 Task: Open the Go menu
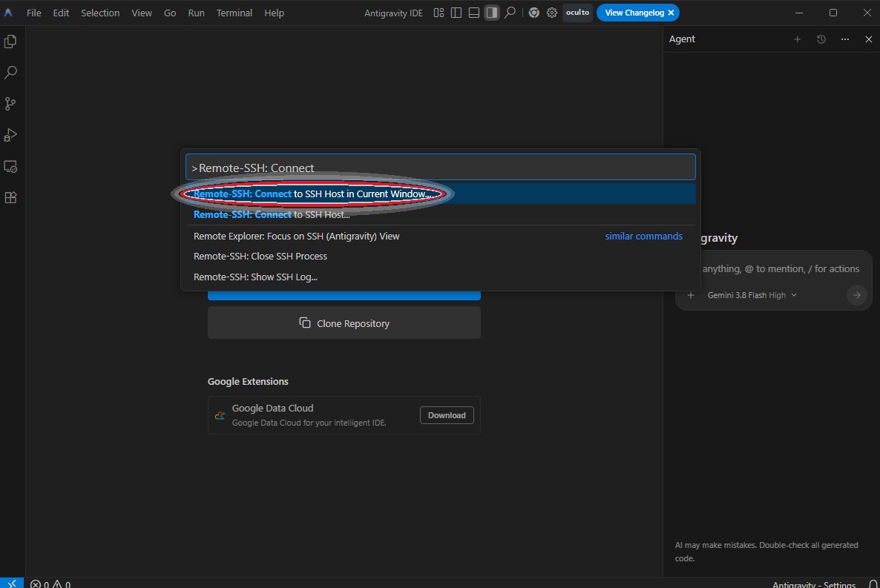click(169, 13)
